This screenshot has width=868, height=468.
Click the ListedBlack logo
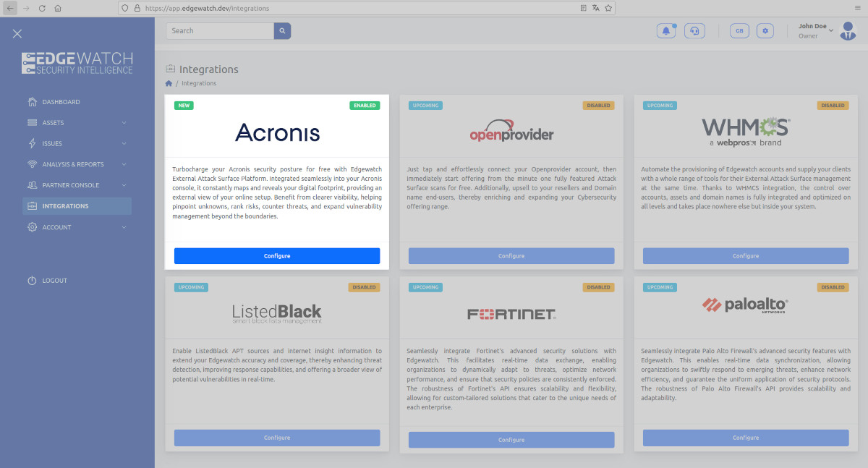pyautogui.click(x=277, y=313)
